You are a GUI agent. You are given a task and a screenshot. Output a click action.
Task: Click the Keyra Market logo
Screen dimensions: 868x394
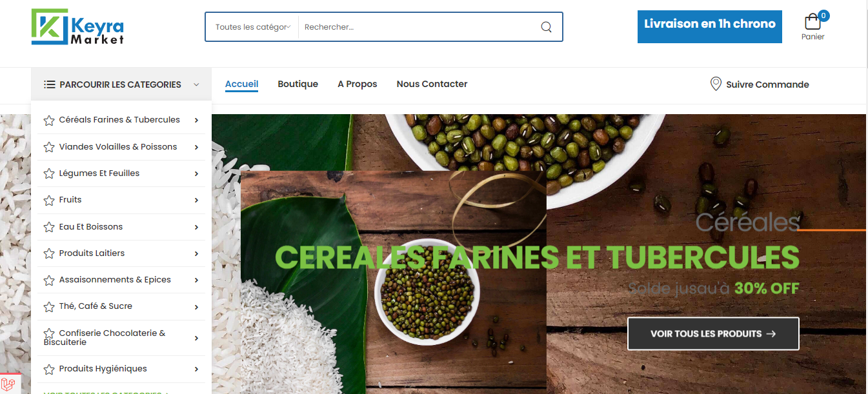click(77, 26)
